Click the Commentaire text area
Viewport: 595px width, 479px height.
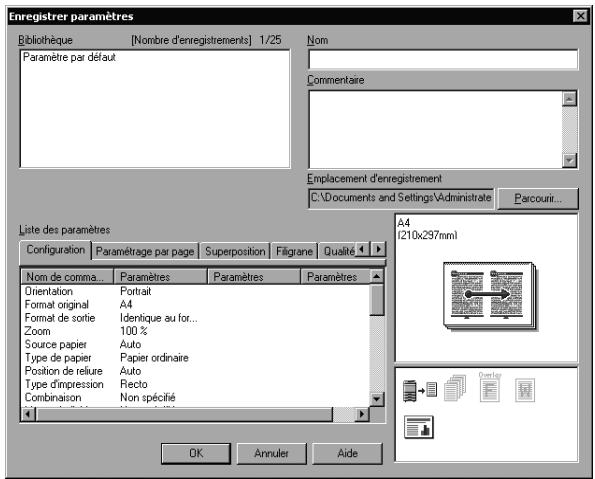click(435, 129)
